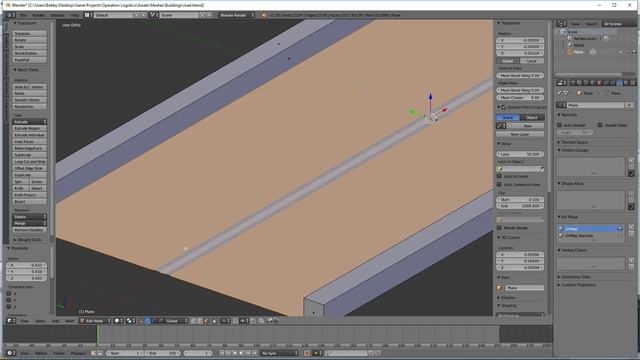
Task: Click the Scene name field in header
Action: pos(179,15)
